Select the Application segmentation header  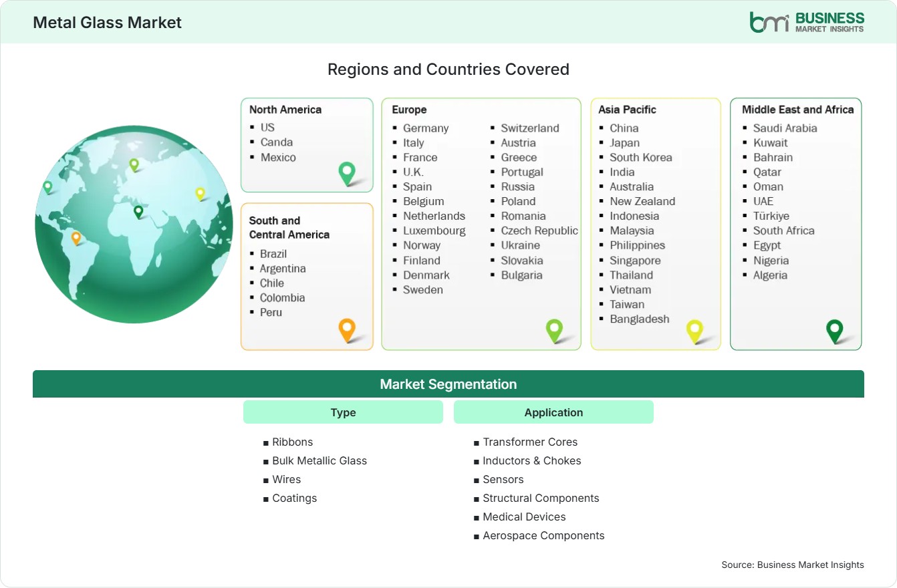pyautogui.click(x=553, y=412)
